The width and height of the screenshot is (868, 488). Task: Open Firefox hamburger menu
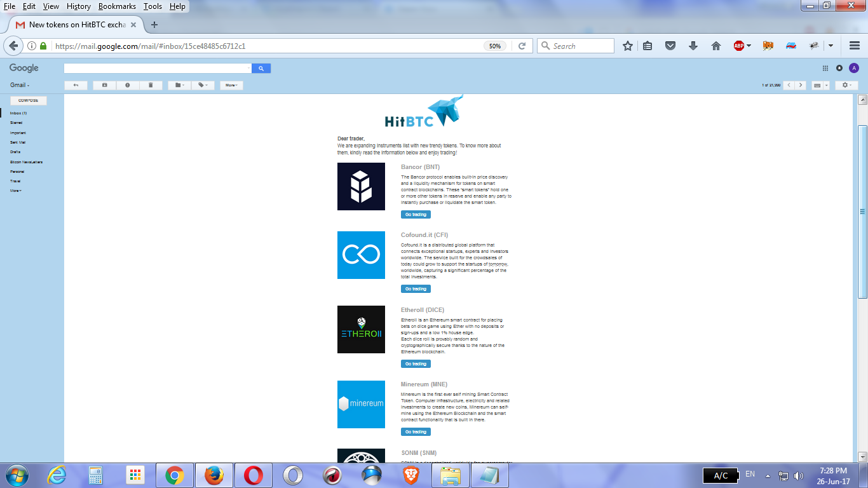pos(855,46)
